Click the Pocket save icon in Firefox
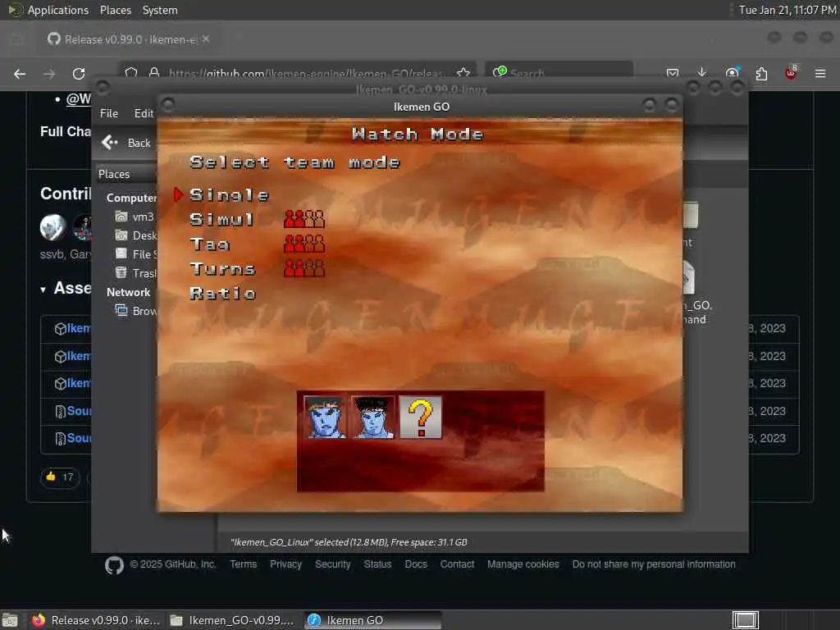This screenshot has width=840, height=630. pos(673,73)
